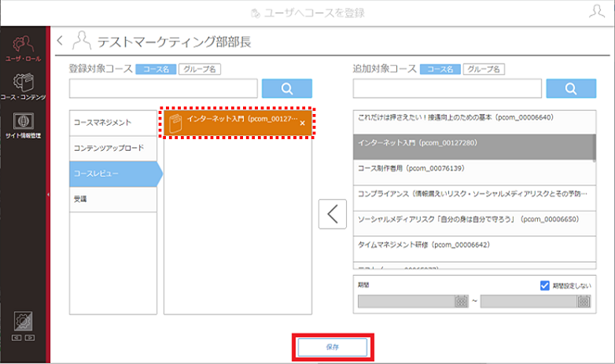This screenshot has width=615, height=364.
Task: Toggle the 期間設定しない checkbox
Action: coord(544,285)
